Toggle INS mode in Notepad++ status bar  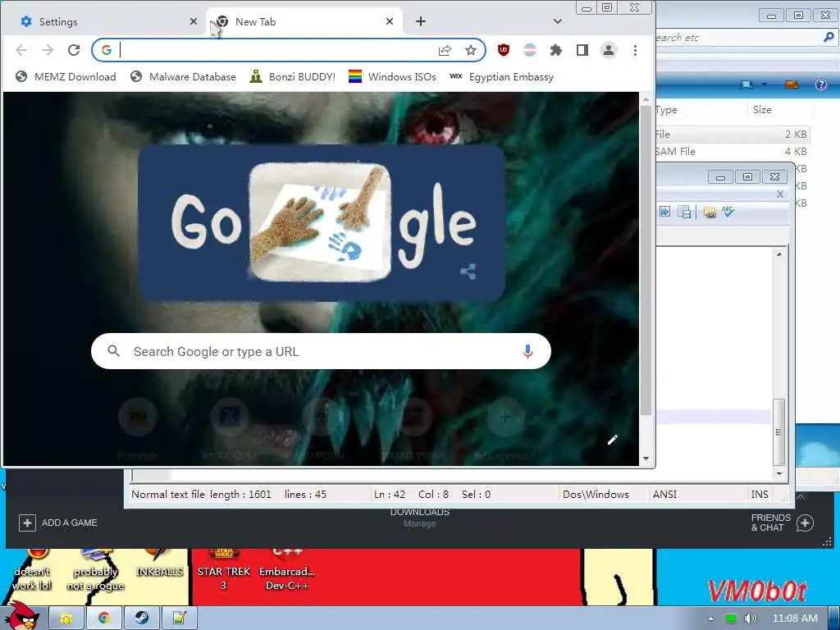click(760, 495)
